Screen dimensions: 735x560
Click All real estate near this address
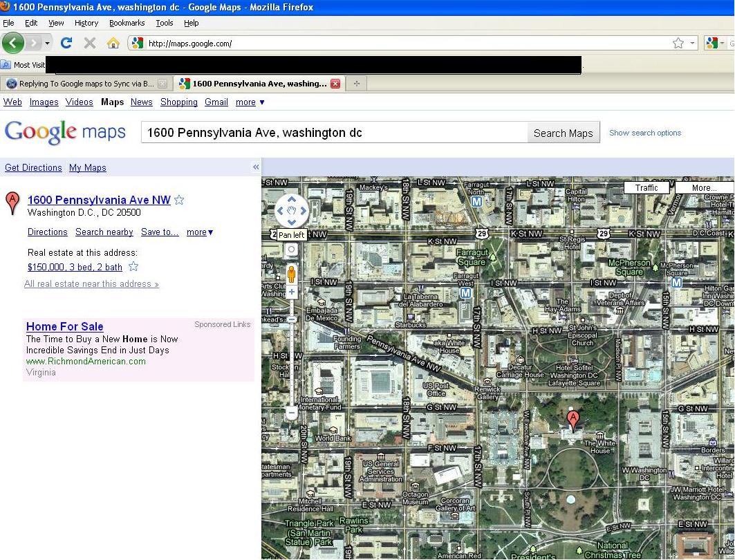point(91,284)
